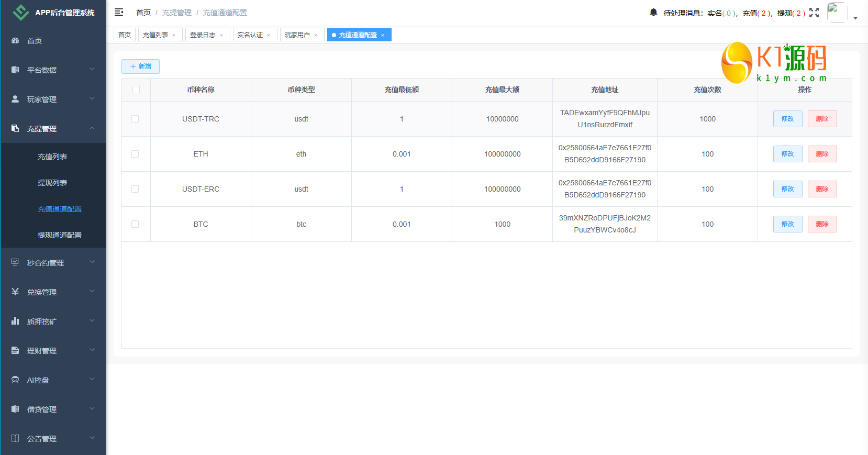The height and width of the screenshot is (455, 868).
Task: Click 修改 for the BTC row
Action: 788,224
